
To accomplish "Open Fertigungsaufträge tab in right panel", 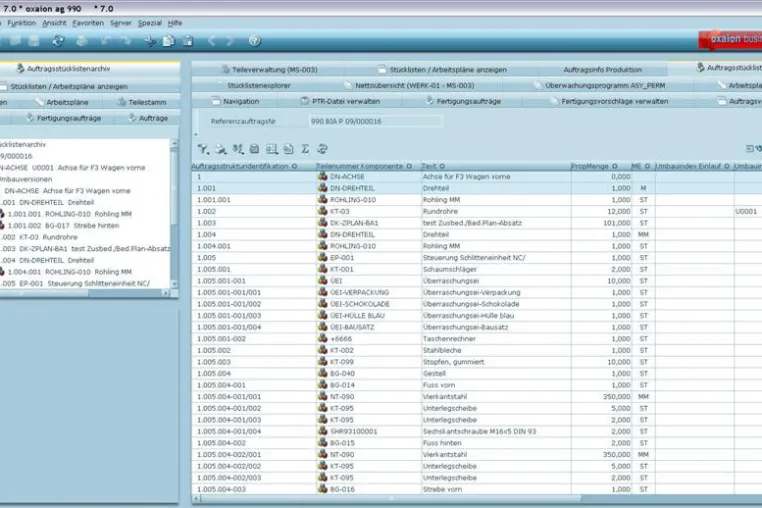I will 463,101.
